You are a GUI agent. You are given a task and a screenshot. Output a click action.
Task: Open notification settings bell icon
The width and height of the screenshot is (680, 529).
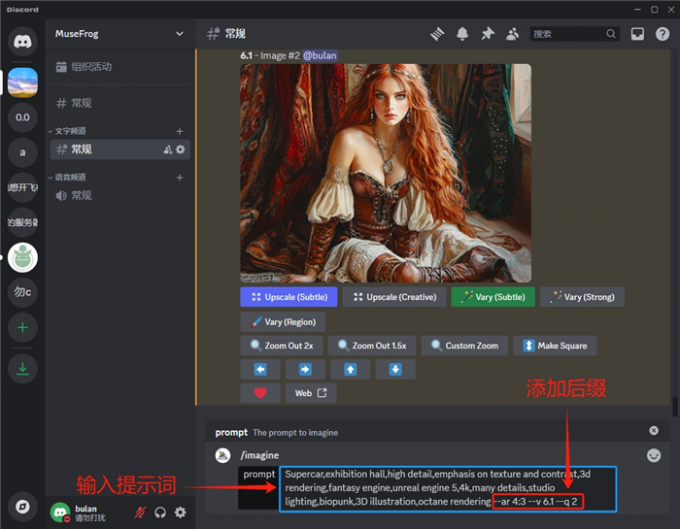[x=462, y=34]
